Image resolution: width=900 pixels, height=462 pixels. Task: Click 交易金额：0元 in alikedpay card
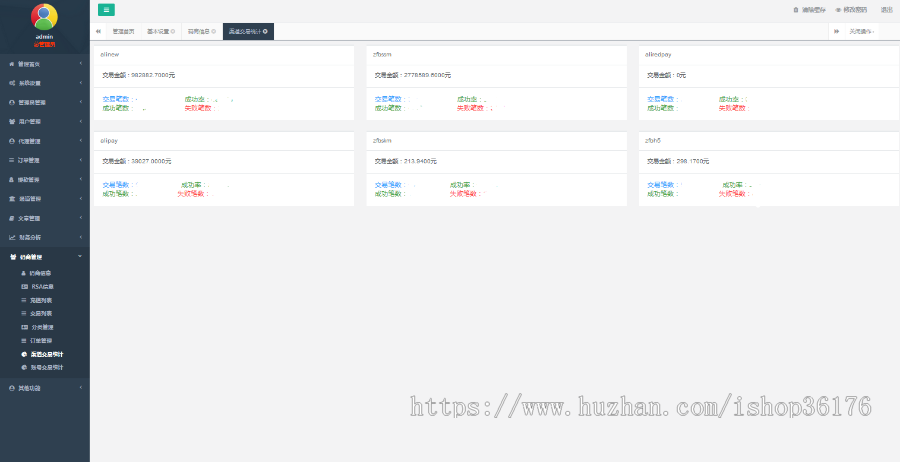666,75
